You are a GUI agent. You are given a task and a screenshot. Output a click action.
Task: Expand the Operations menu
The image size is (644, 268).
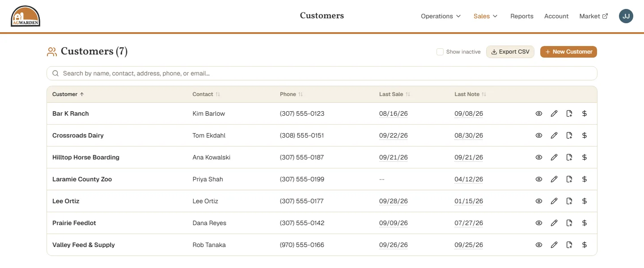pos(441,16)
